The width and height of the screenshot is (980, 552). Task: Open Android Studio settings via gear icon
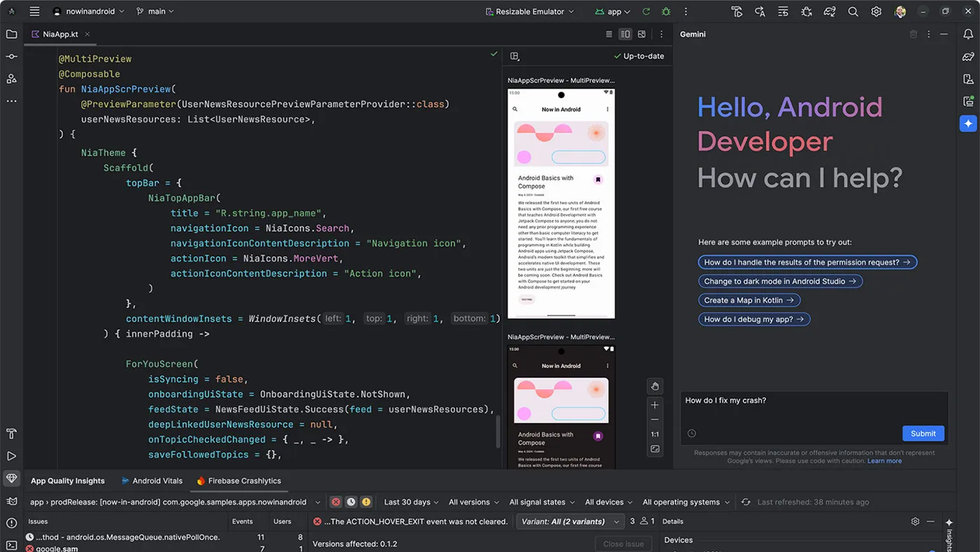pos(876,11)
